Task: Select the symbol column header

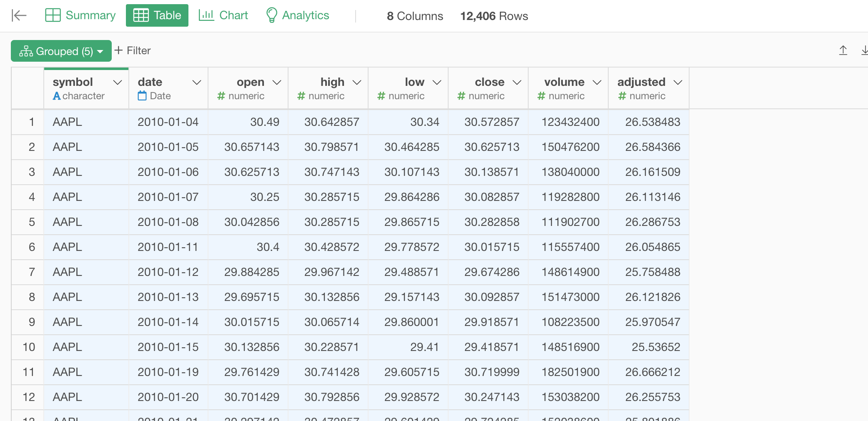Action: click(86, 88)
